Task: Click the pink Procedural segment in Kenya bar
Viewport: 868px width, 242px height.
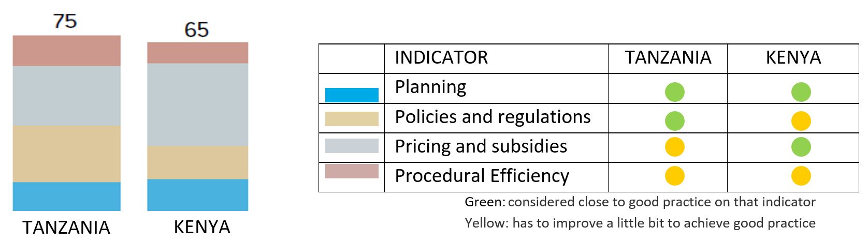Action: pyautogui.click(x=198, y=53)
